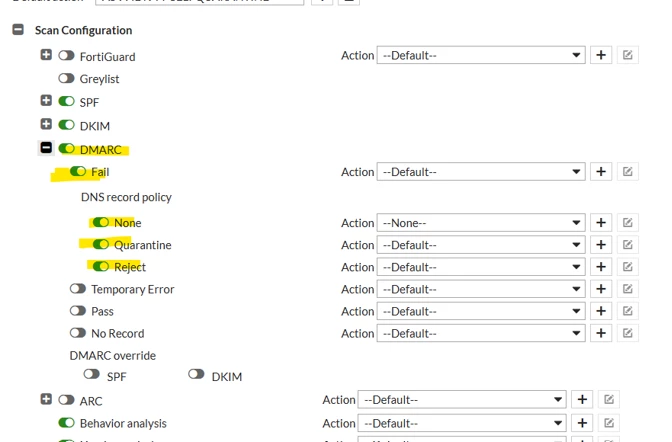
Task: Edit the Quarantine action profile
Action: point(628,244)
